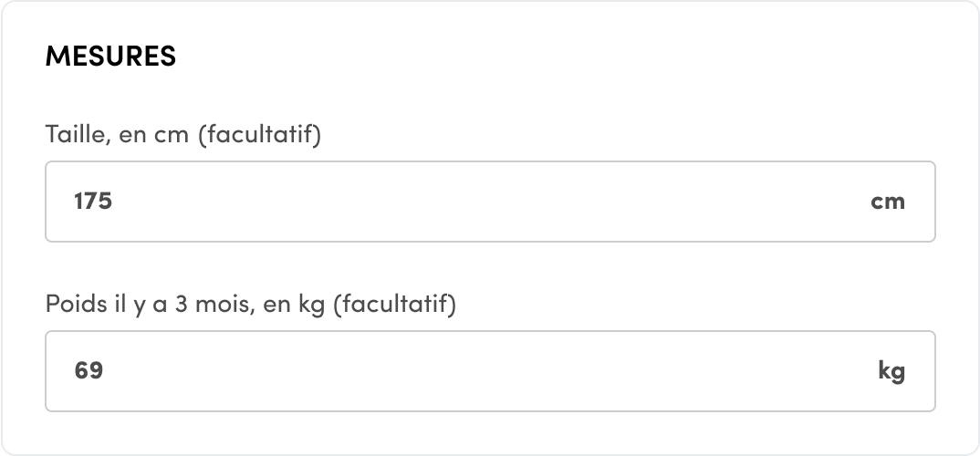Click blank area right of MESURES heading
980x456 pixels.
(547, 57)
